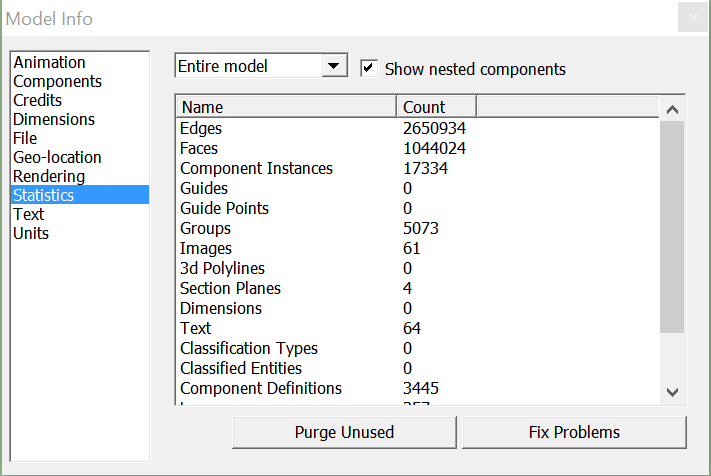Select the Guides row
This screenshot has height=476, width=711.
point(417,188)
